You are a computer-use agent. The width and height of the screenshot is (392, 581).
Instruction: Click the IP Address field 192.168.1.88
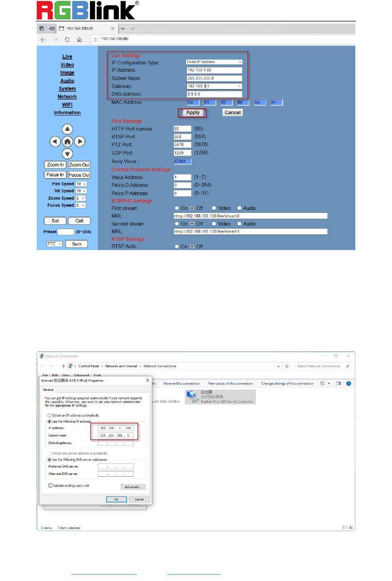[x=215, y=70]
